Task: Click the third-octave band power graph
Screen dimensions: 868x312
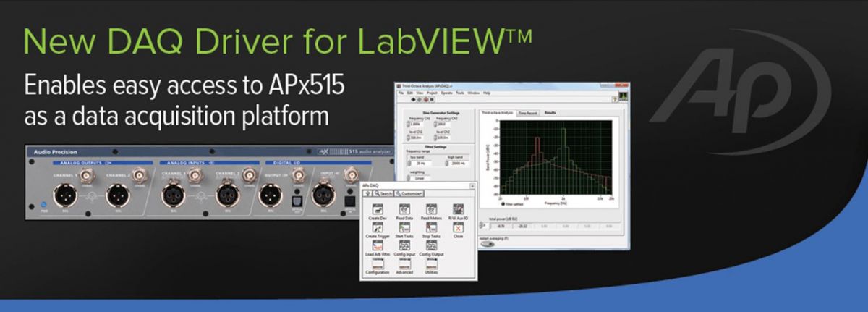Action: point(556,156)
